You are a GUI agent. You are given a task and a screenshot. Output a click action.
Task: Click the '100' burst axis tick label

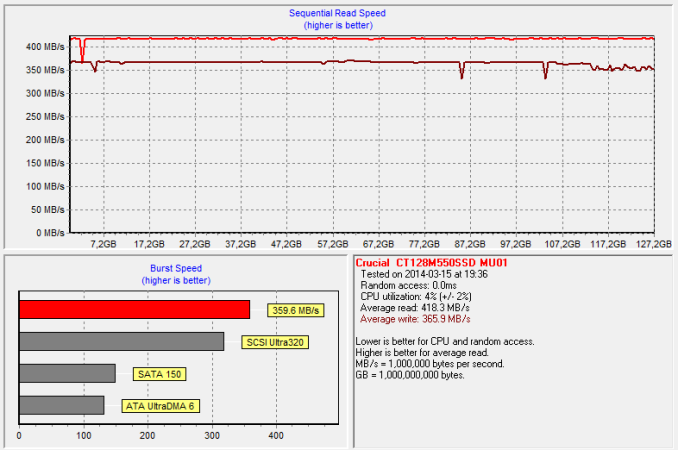pyautogui.click(x=84, y=435)
